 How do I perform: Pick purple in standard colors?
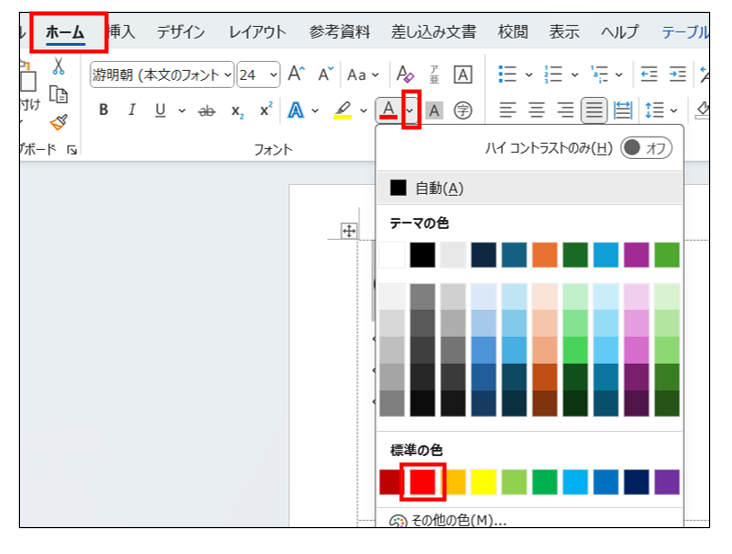(x=667, y=482)
